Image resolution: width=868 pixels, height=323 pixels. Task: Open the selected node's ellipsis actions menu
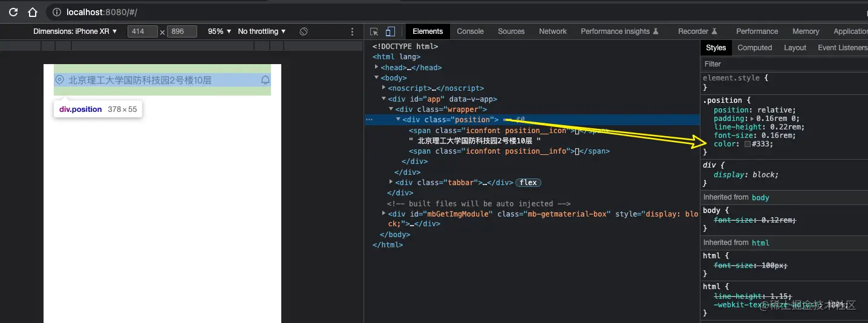pyautogui.click(x=369, y=120)
